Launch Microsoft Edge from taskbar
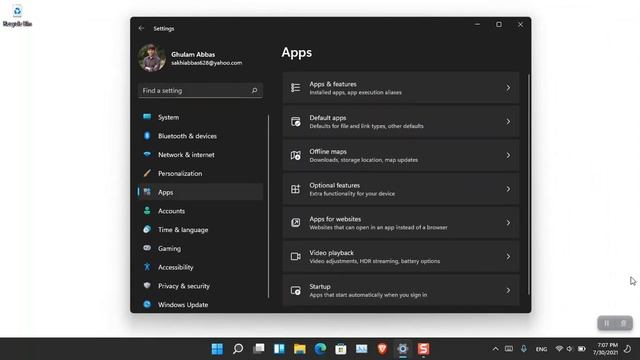The height and width of the screenshot is (360, 640). tap(320, 349)
